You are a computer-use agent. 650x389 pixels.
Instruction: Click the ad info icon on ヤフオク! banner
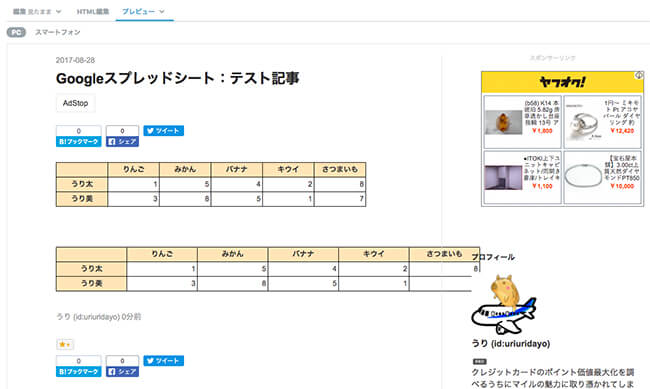[639, 75]
